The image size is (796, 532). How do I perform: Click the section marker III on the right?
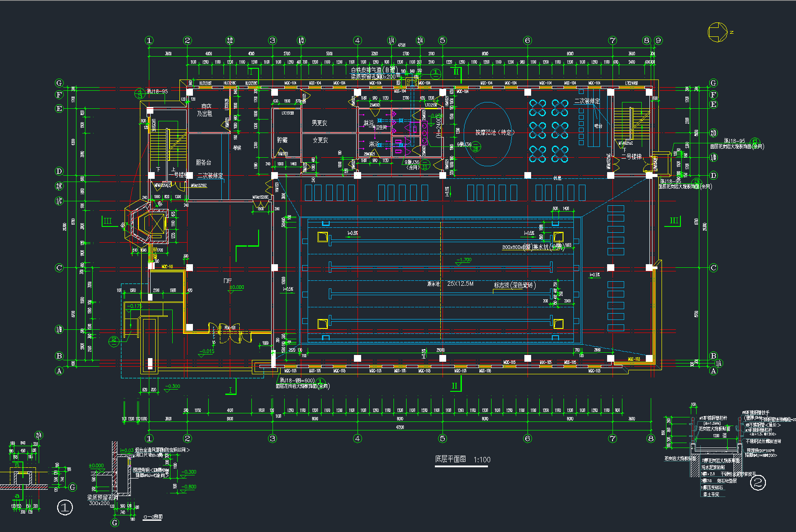pos(674,221)
